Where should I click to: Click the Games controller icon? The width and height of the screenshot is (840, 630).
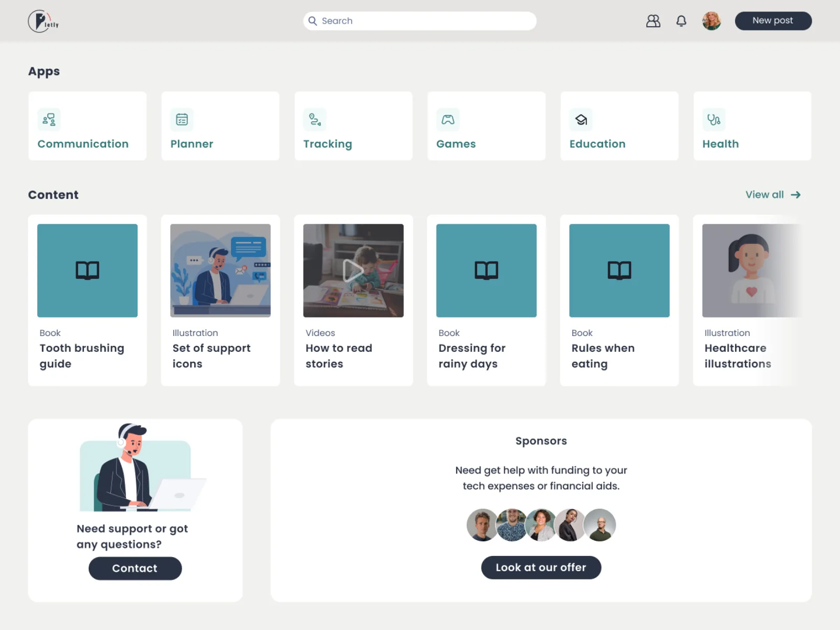[x=448, y=120]
